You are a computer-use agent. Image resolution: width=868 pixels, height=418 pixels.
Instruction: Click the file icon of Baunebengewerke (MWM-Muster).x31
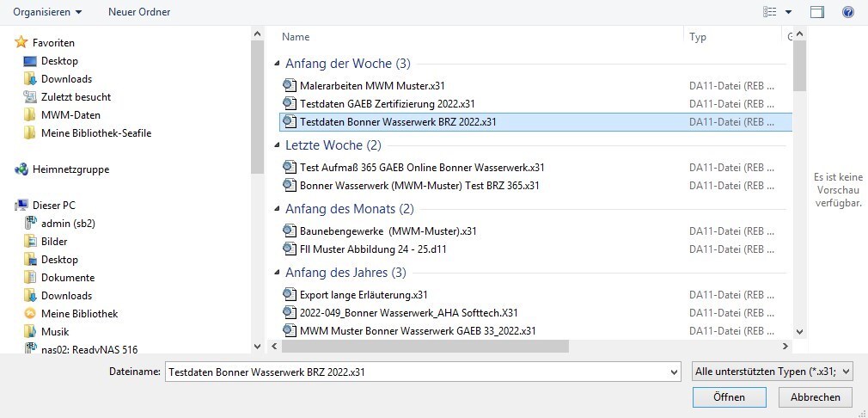pos(290,231)
